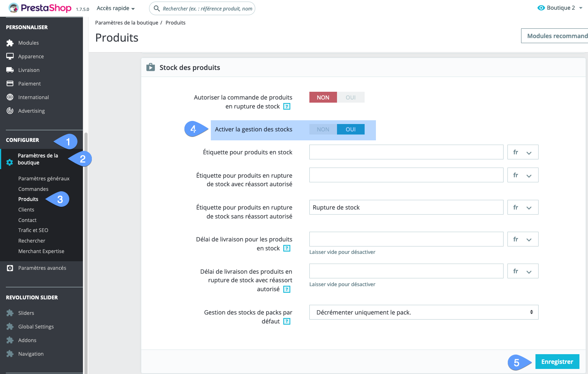This screenshot has height=374, width=588.
Task: Set 'Activer la gestion des stocks' to NON
Action: pos(323,129)
